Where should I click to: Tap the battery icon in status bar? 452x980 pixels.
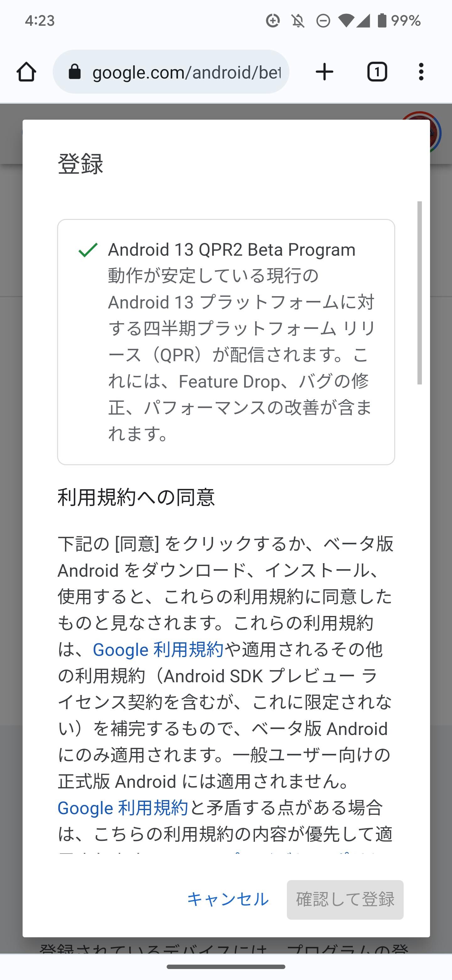point(382,20)
